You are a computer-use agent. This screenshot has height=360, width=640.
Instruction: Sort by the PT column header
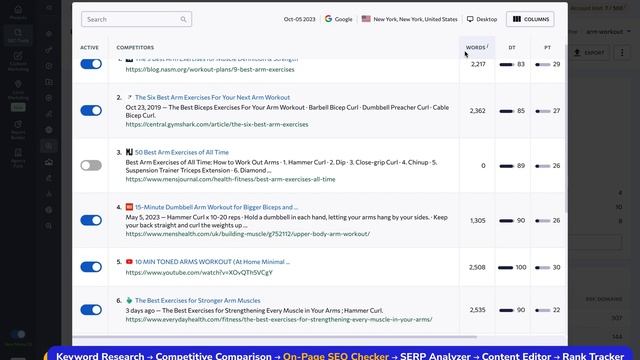547,47
